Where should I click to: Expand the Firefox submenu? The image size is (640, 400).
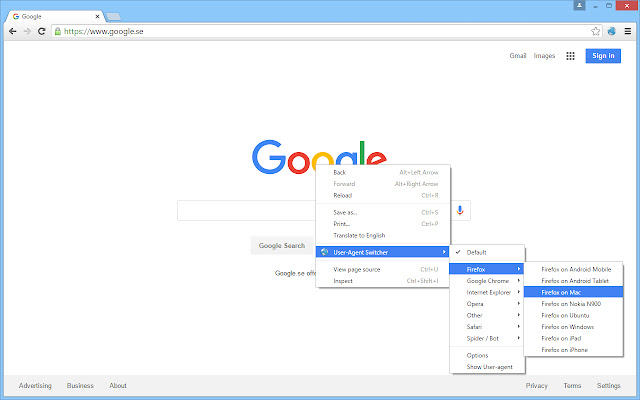[487, 269]
